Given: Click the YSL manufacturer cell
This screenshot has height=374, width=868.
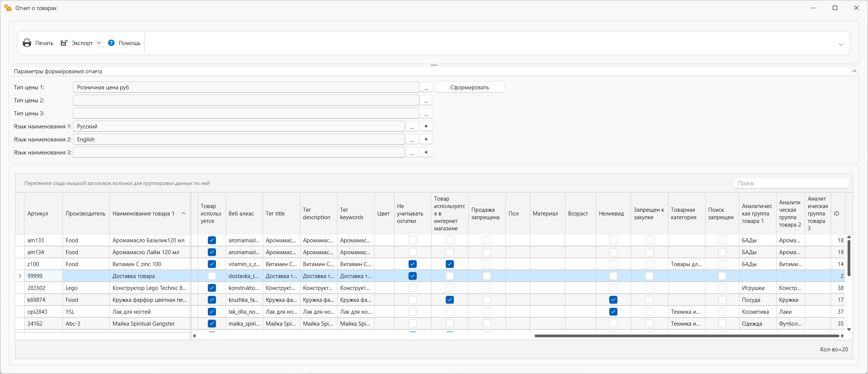Looking at the screenshot, I should click(86, 312).
